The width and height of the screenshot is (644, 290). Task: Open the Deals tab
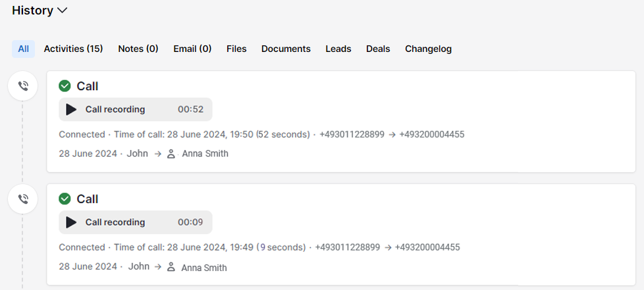(x=378, y=49)
